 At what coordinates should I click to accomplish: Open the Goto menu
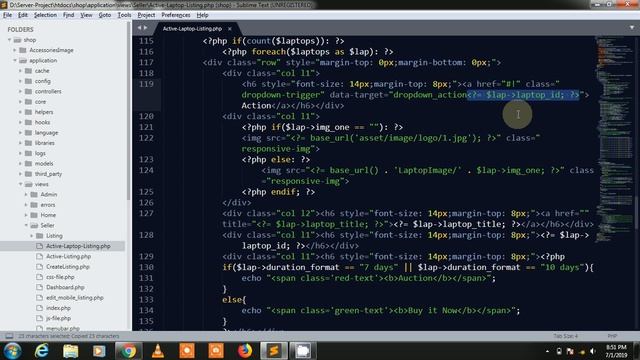point(104,15)
